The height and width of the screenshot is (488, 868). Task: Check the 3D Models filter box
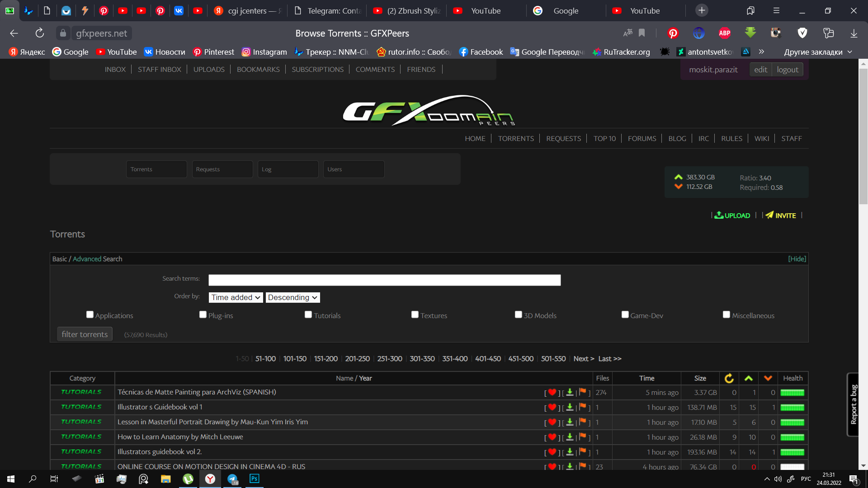[519, 315]
